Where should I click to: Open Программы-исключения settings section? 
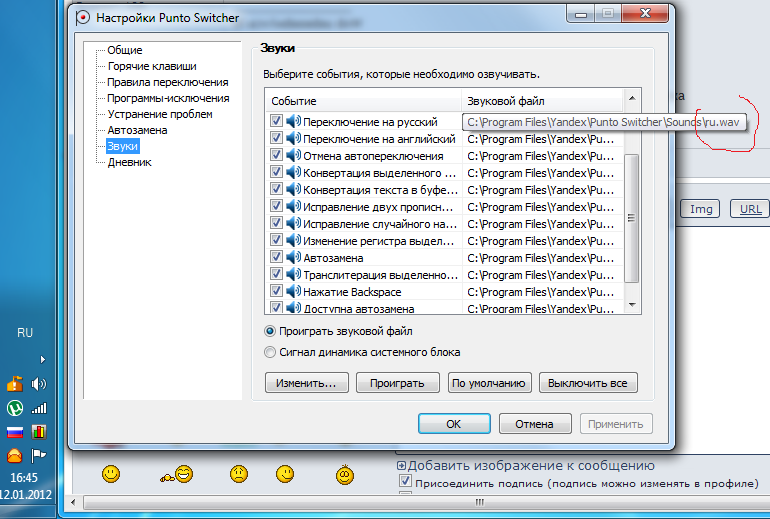click(168, 98)
